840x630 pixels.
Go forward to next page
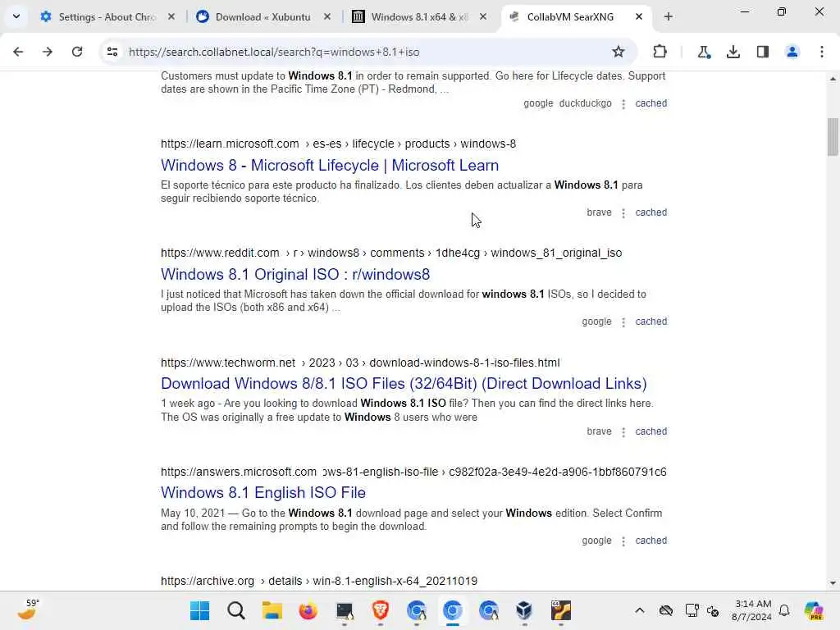click(x=48, y=52)
